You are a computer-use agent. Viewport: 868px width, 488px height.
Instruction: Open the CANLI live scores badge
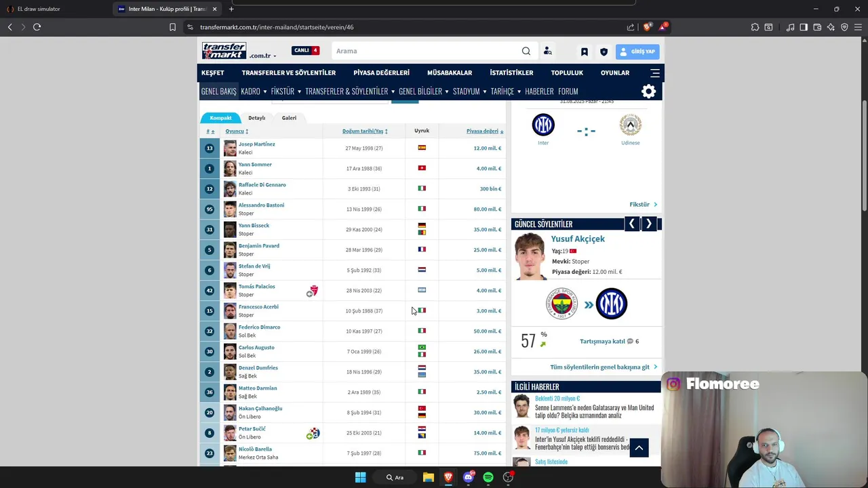(x=305, y=50)
